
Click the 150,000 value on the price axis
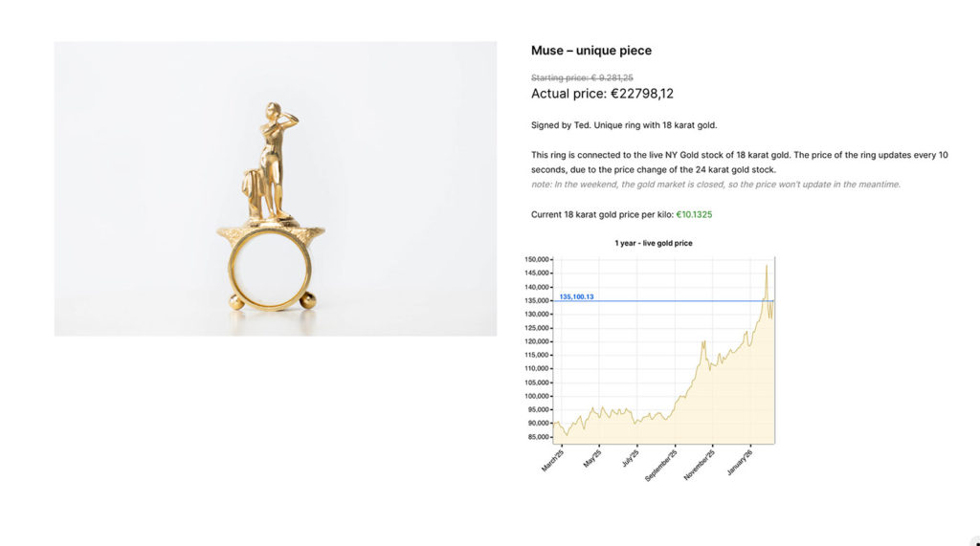pos(536,259)
